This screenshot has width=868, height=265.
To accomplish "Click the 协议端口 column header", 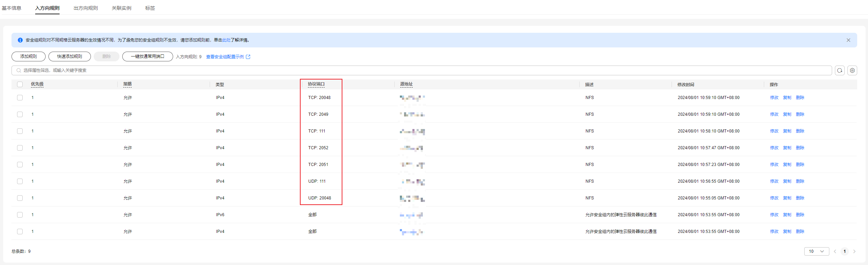I will (316, 84).
